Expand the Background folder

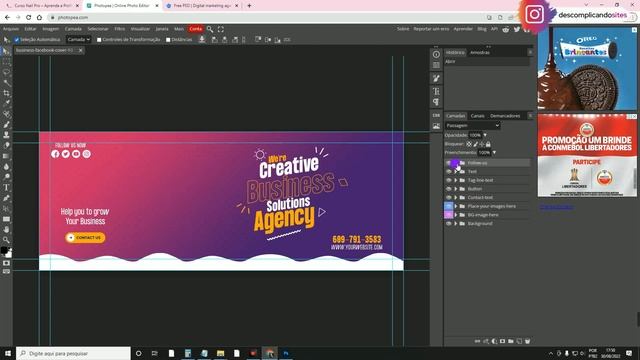(456, 224)
